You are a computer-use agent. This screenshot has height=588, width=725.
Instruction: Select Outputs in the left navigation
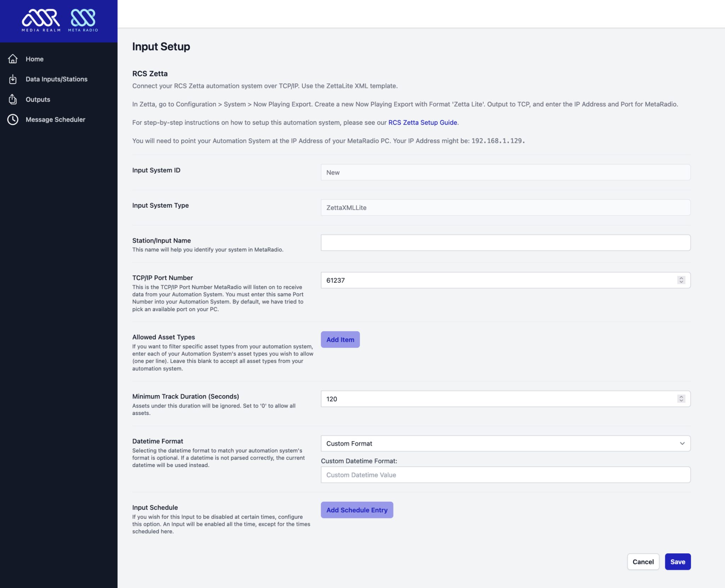coord(38,99)
